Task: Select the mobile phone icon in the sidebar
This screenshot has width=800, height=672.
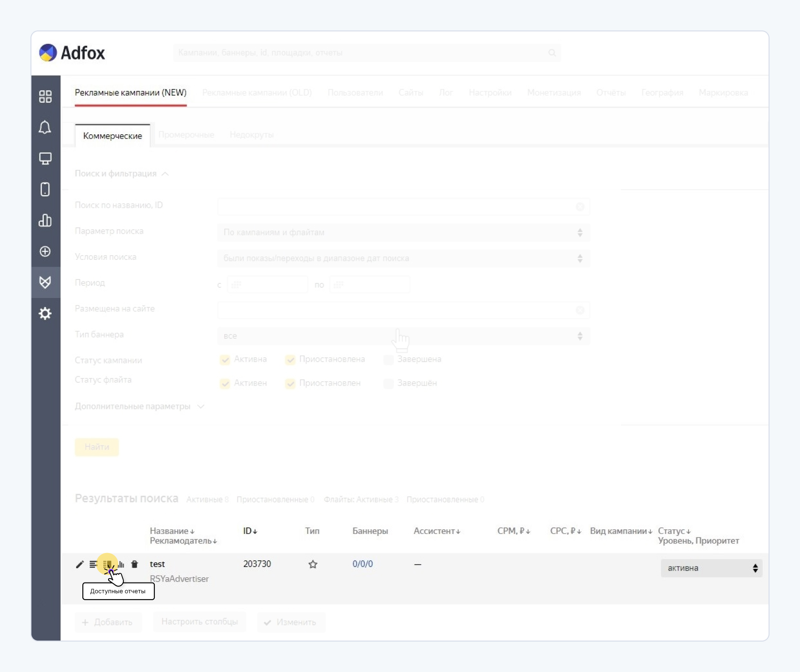Action: (x=45, y=189)
